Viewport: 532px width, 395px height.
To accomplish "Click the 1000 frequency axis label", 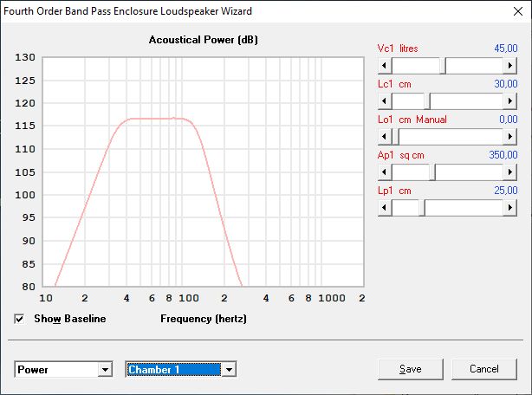I will click(332, 298).
